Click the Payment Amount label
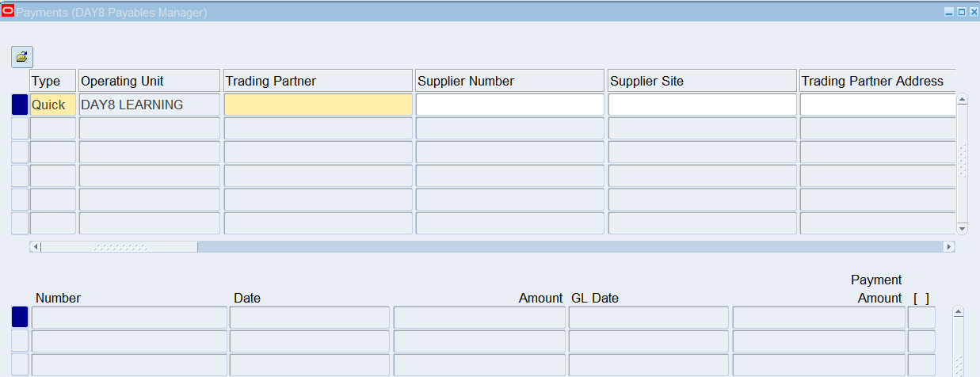Viewport: 980px width, 377px height. 876,289
